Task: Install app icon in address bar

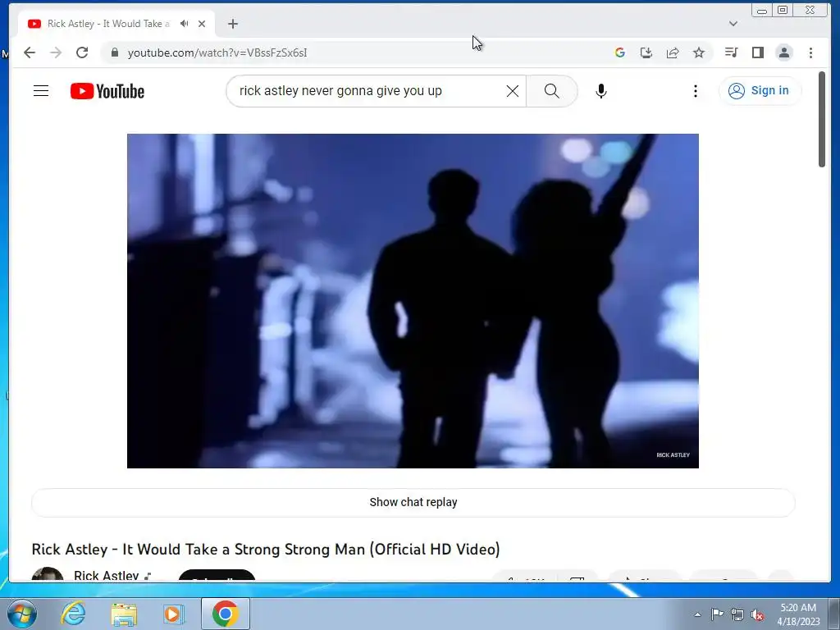Action: 646,52
